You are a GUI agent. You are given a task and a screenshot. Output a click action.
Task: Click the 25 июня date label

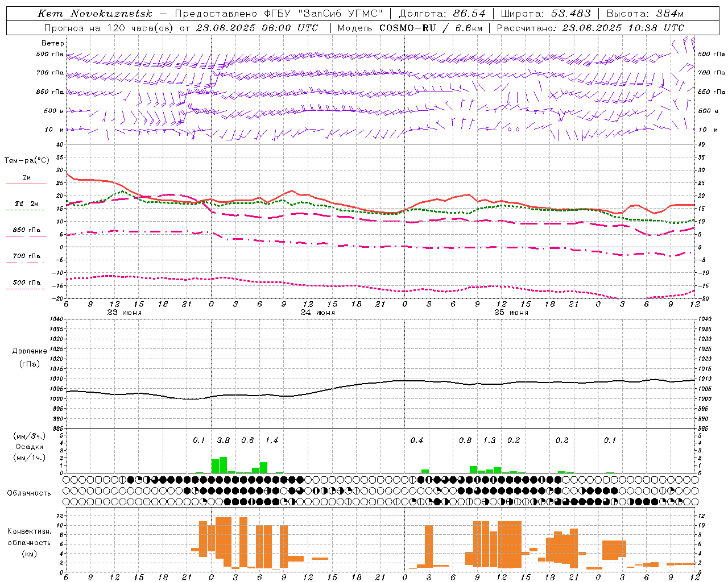[x=511, y=313]
